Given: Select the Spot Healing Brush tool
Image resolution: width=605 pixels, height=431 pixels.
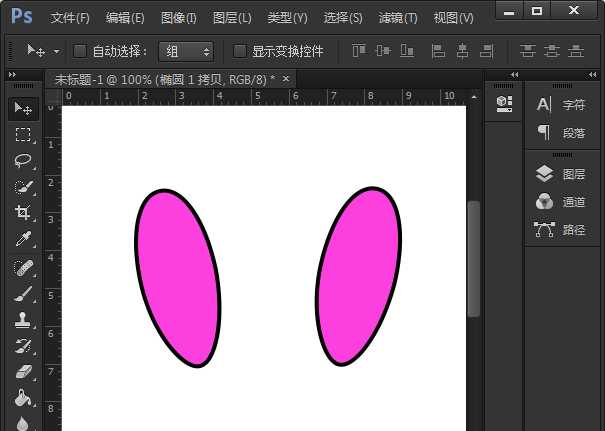Looking at the screenshot, I should (x=23, y=267).
